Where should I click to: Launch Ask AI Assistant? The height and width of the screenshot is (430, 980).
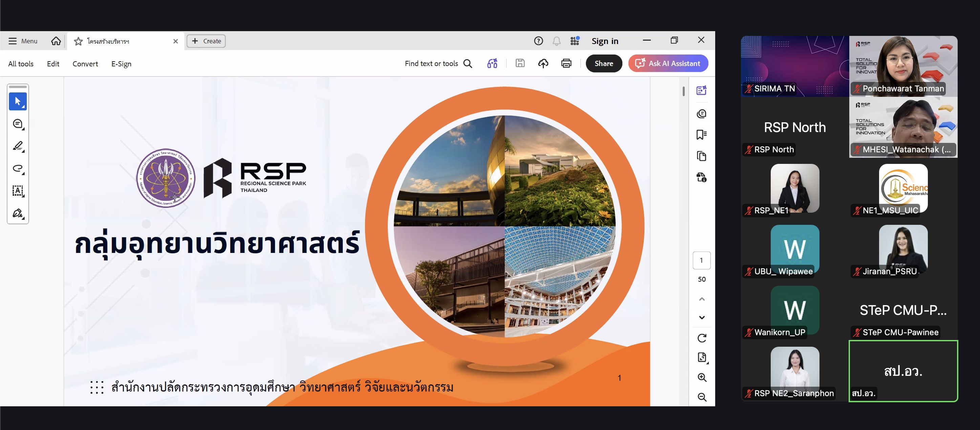(668, 64)
